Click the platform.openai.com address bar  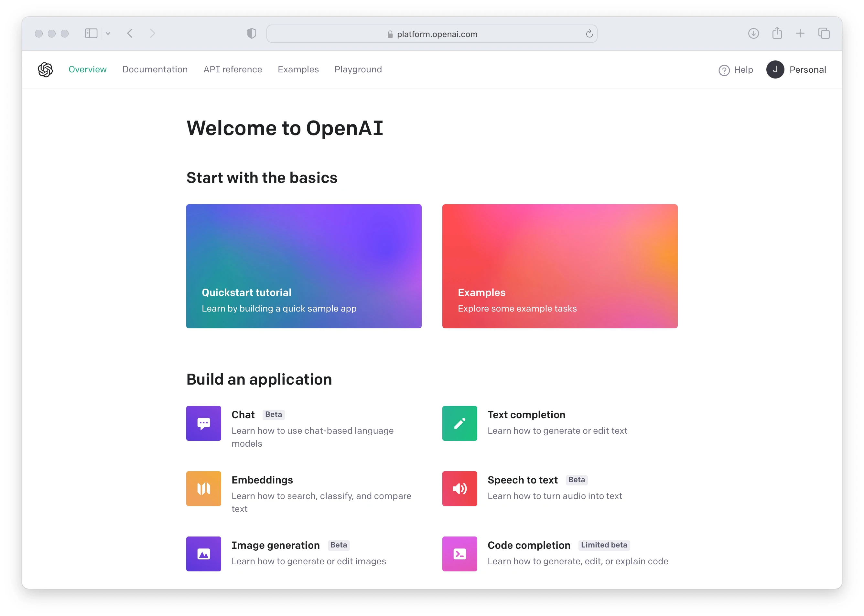(x=432, y=34)
